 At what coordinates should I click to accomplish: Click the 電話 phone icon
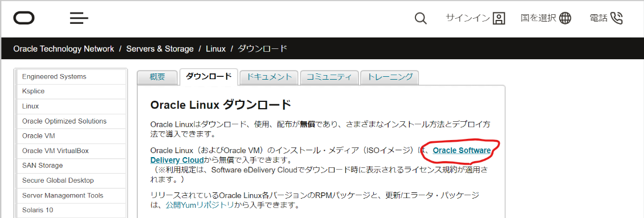(617, 18)
